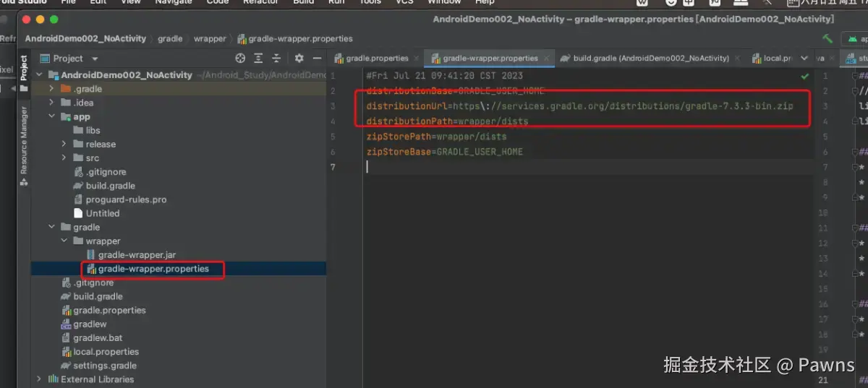Viewport: 868px width, 388px height.
Task: Select root build.gradle file
Action: coord(93,296)
